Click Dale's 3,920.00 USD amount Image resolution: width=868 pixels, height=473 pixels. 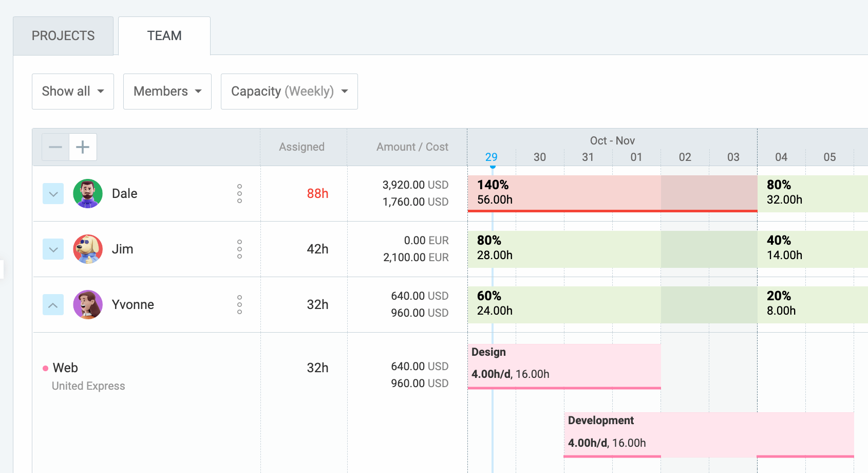pyautogui.click(x=416, y=185)
